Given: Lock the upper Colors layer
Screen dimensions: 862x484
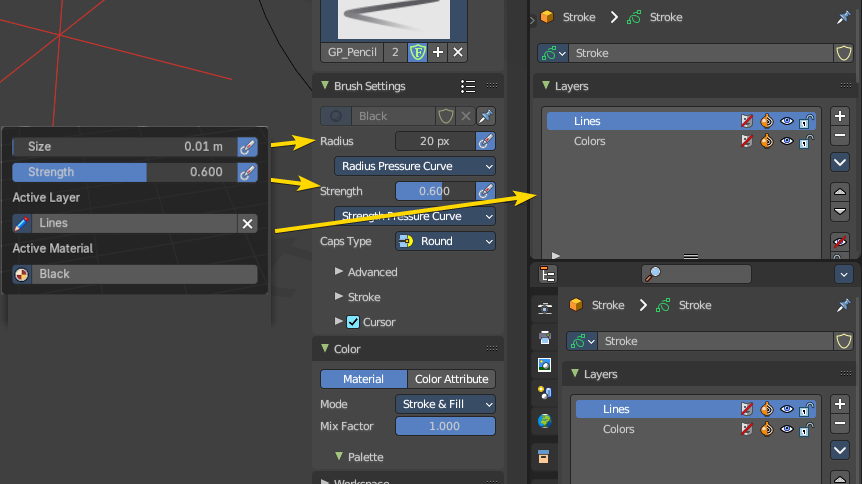Looking at the screenshot, I should pyautogui.click(x=806, y=141).
